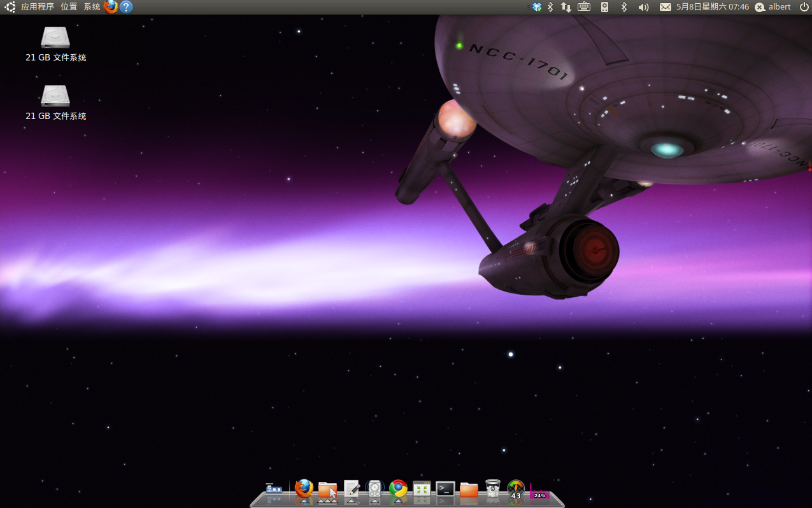This screenshot has width=812, height=508.
Task: Click the workspace switcher in the dock
Action: coord(274,489)
